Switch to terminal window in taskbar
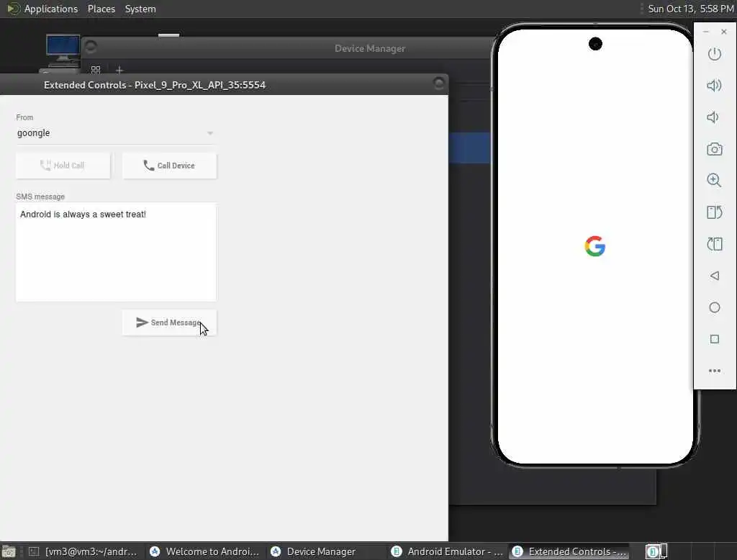Screen dimensions: 737x560 (83, 551)
